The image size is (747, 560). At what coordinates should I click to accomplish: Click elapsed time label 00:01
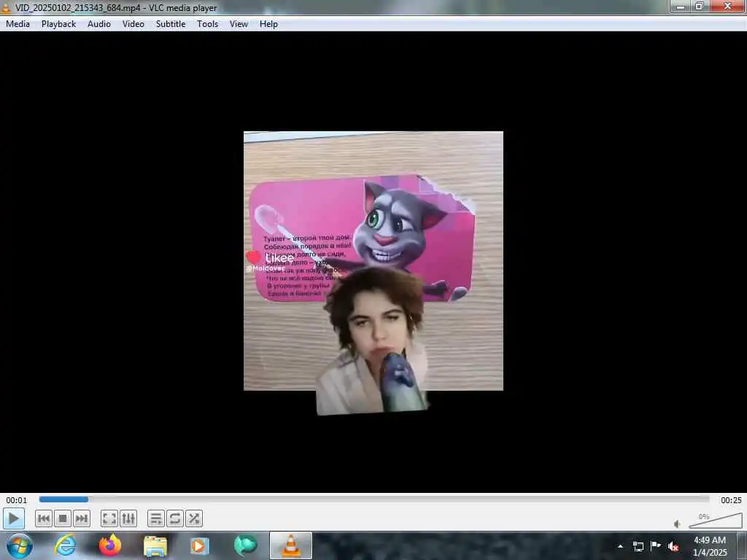[17, 500]
